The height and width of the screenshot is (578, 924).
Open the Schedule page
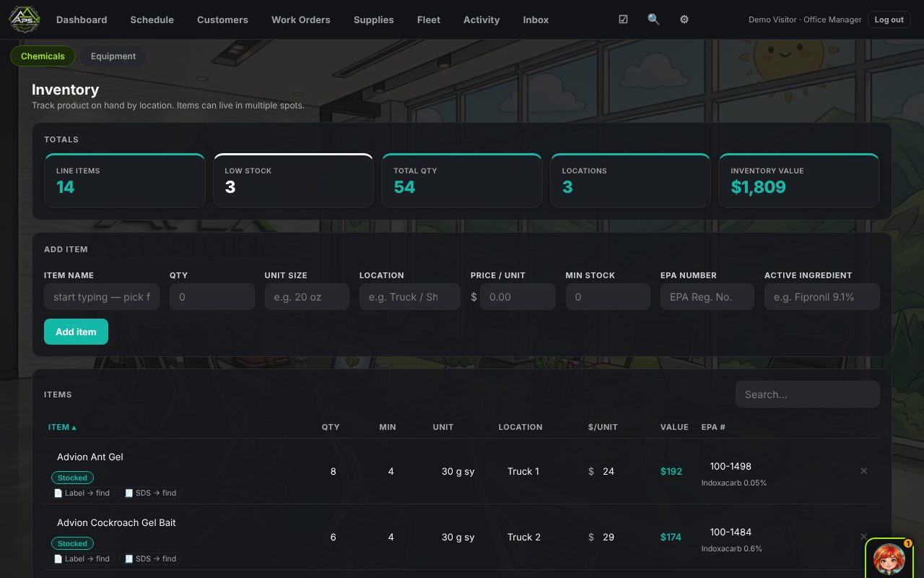tap(152, 20)
